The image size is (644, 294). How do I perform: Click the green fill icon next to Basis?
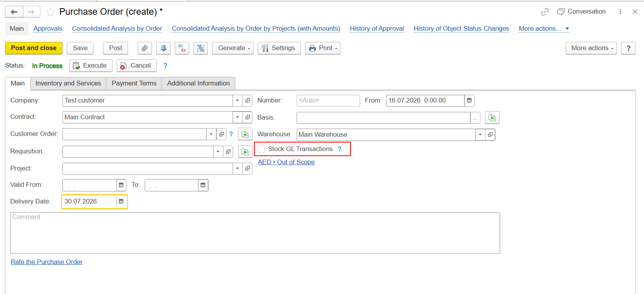492,118
